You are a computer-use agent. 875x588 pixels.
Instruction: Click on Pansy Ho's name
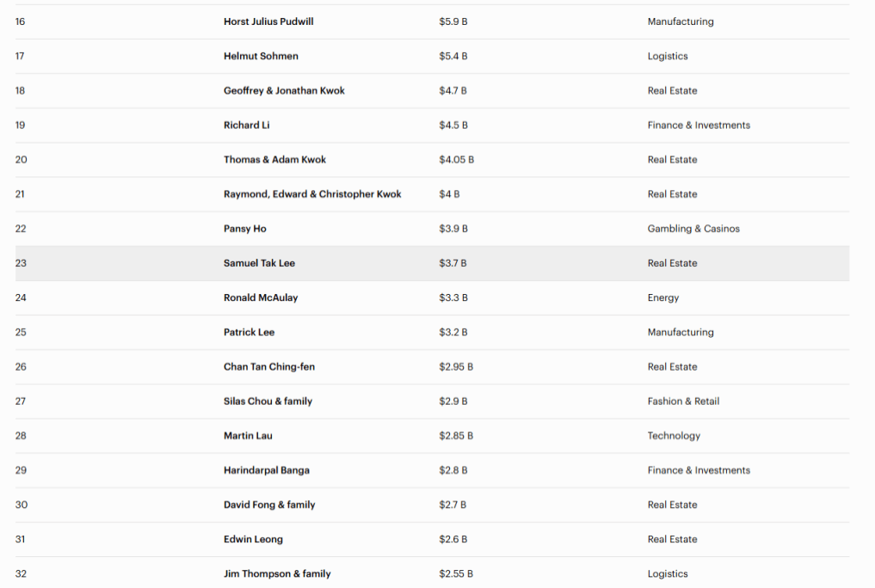[x=245, y=229]
